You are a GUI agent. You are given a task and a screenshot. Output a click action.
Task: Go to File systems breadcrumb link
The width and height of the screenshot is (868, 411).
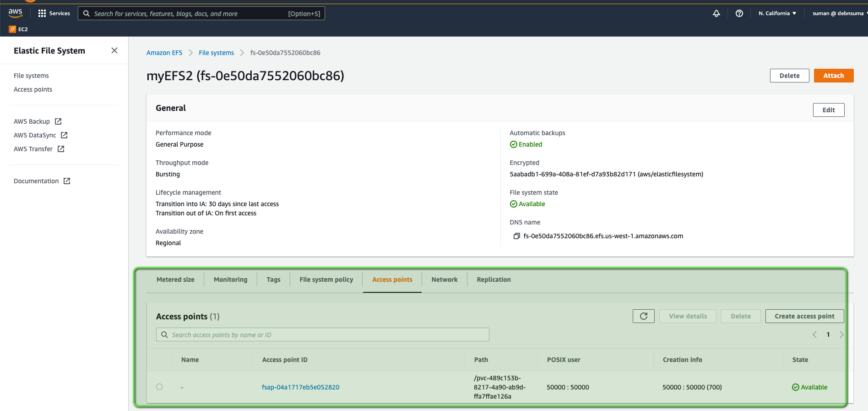pos(216,53)
